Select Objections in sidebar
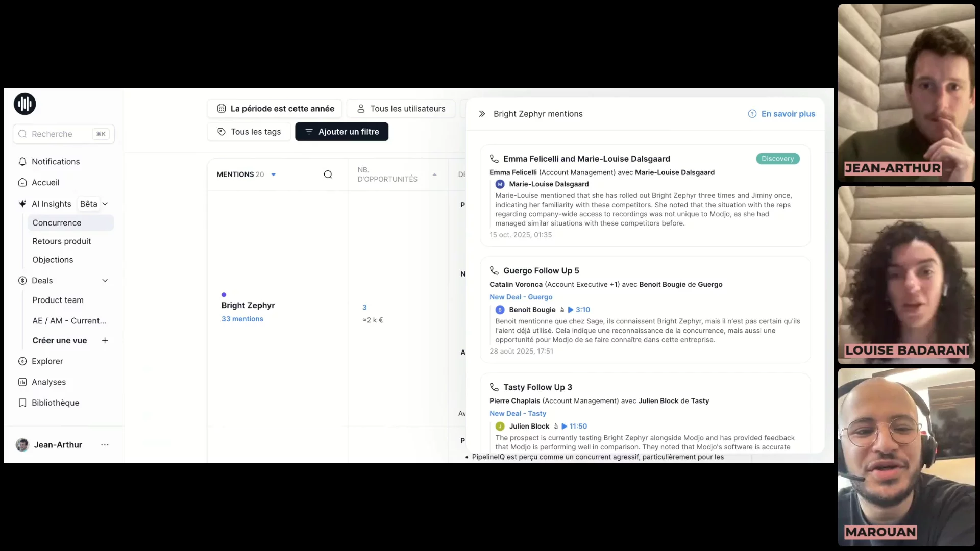 tap(53, 260)
